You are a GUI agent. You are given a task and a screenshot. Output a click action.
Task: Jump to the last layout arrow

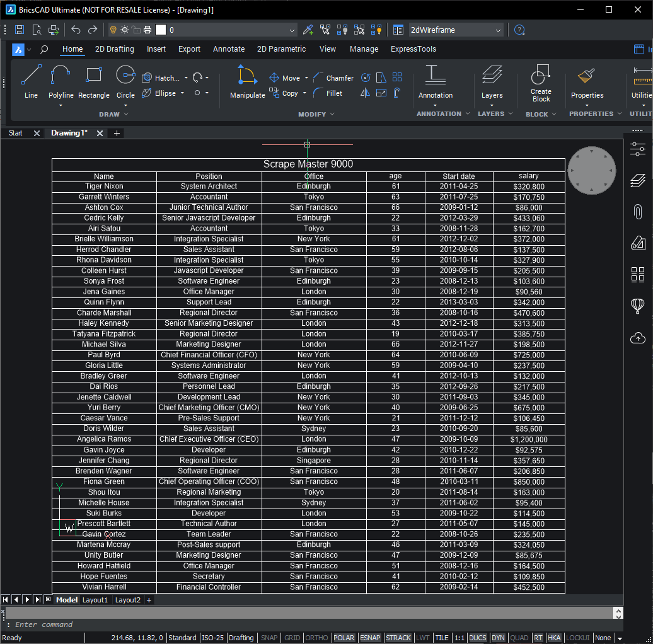(38, 600)
